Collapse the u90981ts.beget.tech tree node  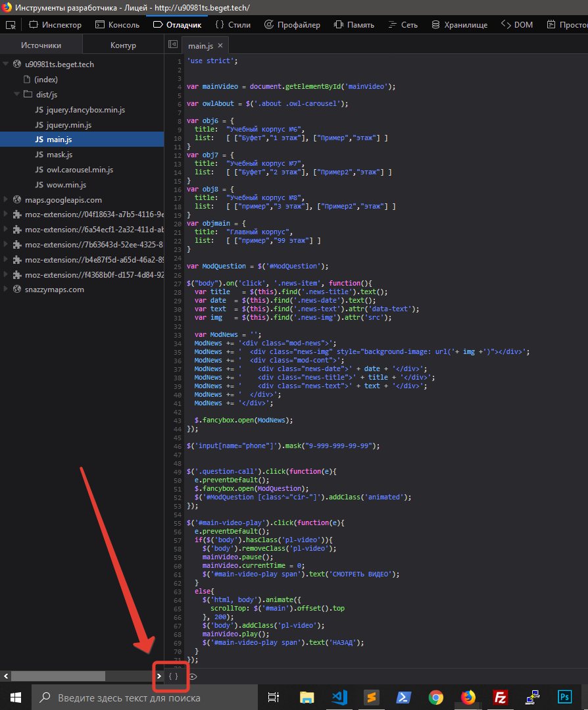[7, 64]
